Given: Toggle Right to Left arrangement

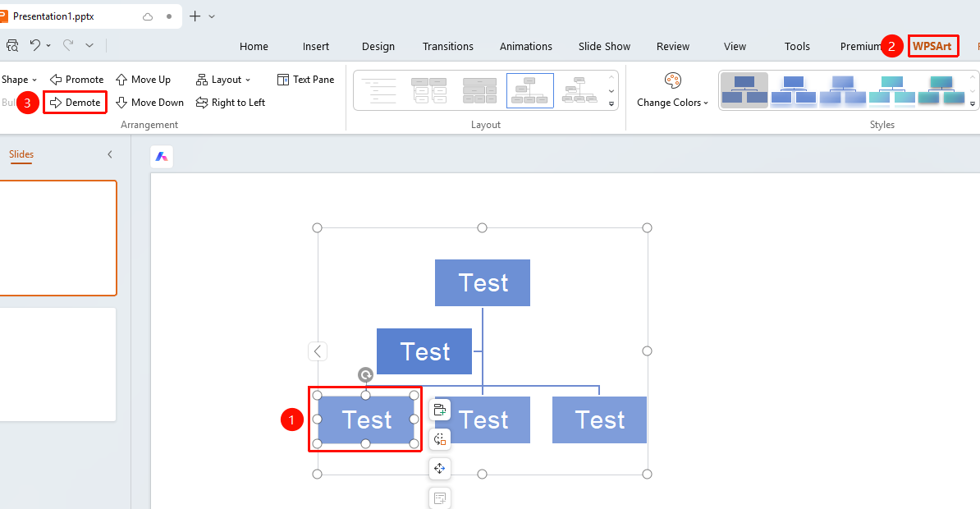Looking at the screenshot, I should [230, 103].
